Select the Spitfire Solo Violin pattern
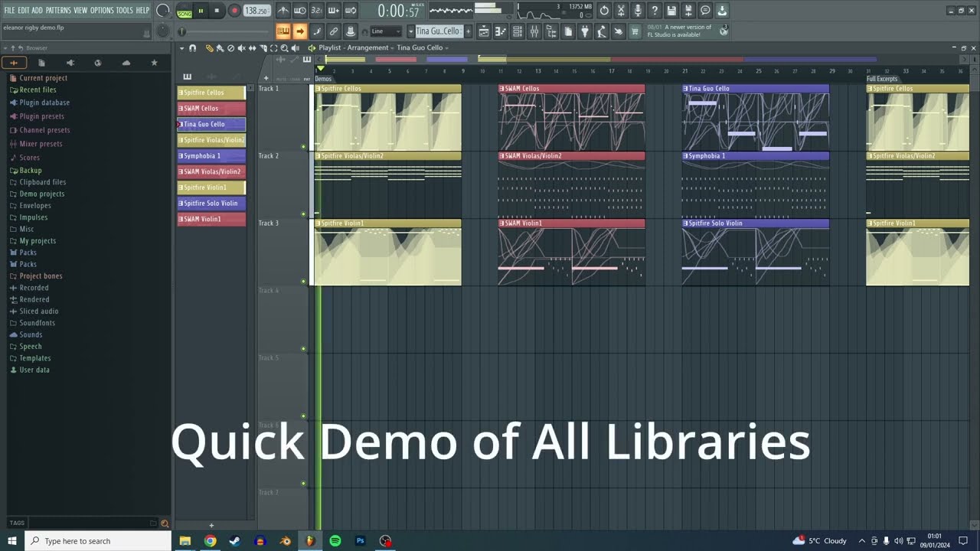Image resolution: width=980 pixels, height=551 pixels. tap(211, 204)
